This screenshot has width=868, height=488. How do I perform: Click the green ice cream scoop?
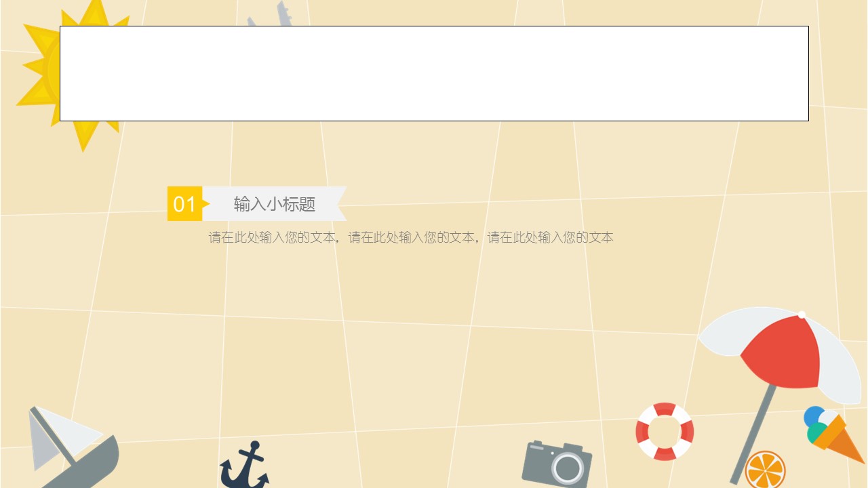[x=816, y=432]
